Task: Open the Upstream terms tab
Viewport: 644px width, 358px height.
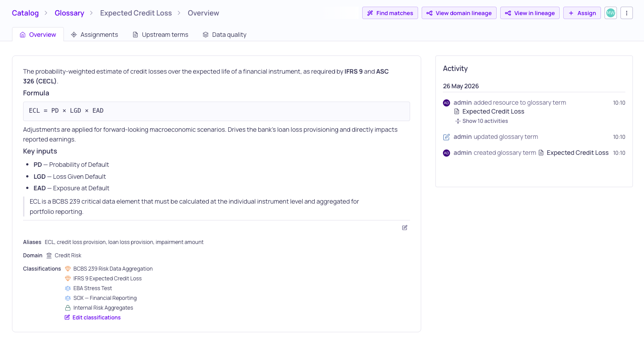Action: click(160, 35)
